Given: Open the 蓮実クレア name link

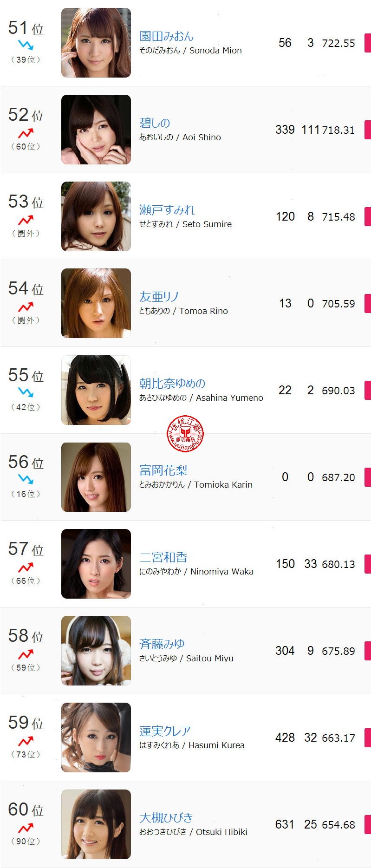Looking at the screenshot, I should point(165,731).
